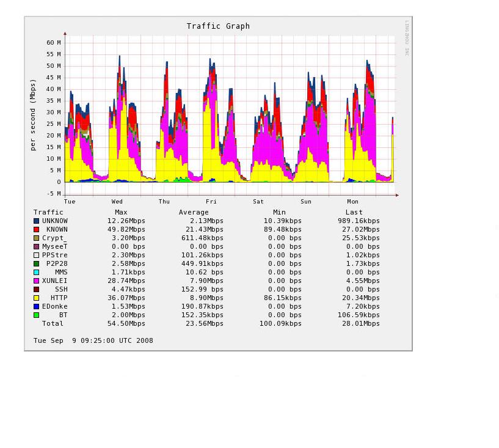Click the yellow HTTP legend swatch

(37, 298)
